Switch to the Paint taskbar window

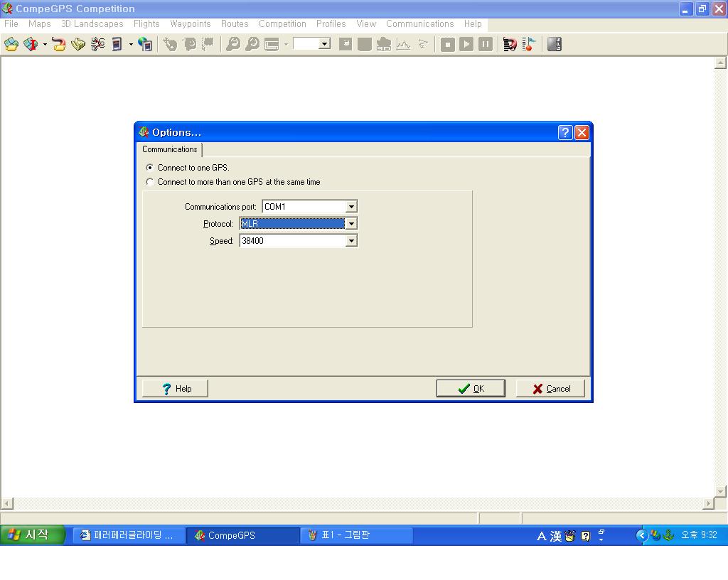point(357,535)
